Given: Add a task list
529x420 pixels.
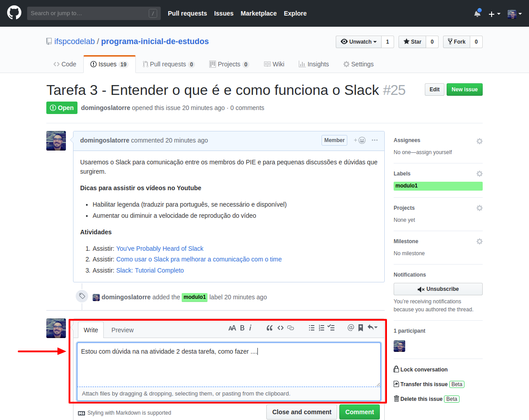Looking at the screenshot, I should click(331, 328).
